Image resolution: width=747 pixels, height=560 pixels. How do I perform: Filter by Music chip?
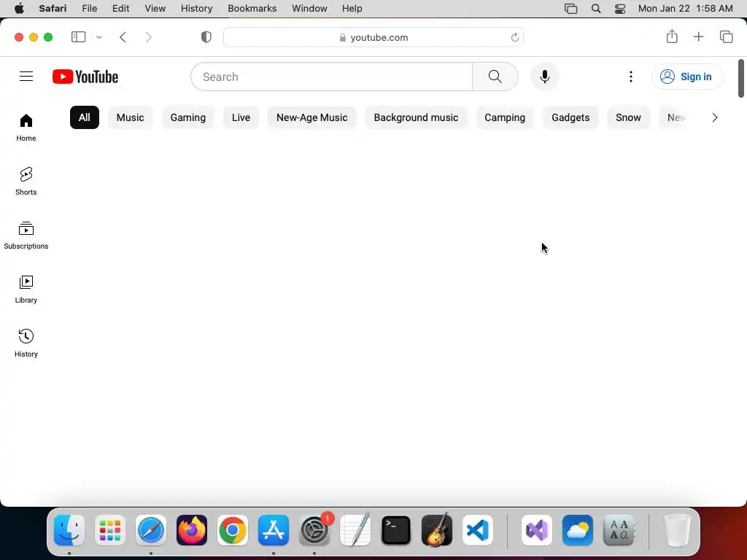(x=130, y=117)
